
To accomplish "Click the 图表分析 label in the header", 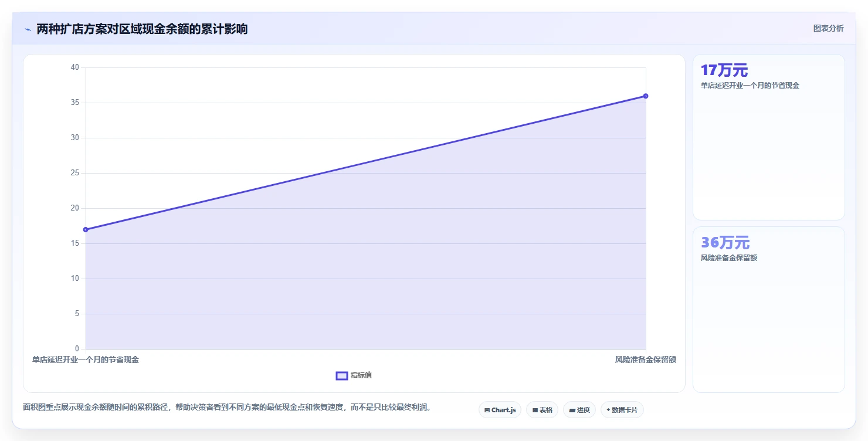I will pyautogui.click(x=828, y=28).
